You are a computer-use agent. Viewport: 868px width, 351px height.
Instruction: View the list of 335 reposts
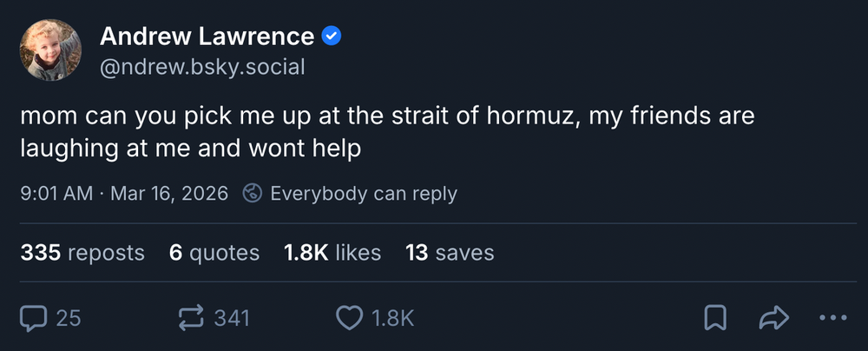click(82, 253)
